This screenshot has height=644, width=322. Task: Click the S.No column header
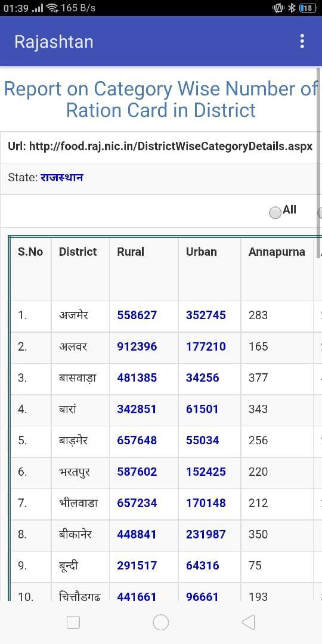pos(30,252)
